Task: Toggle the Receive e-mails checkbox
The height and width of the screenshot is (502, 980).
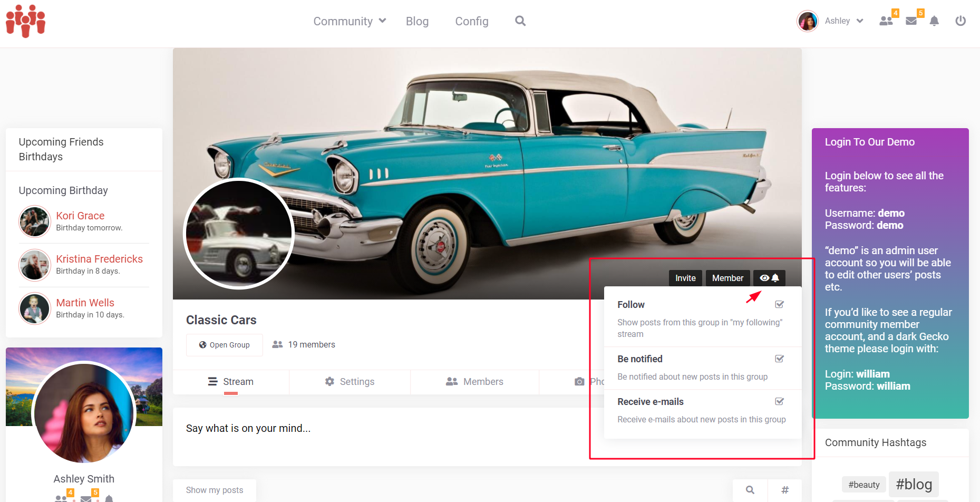Action: (x=779, y=401)
